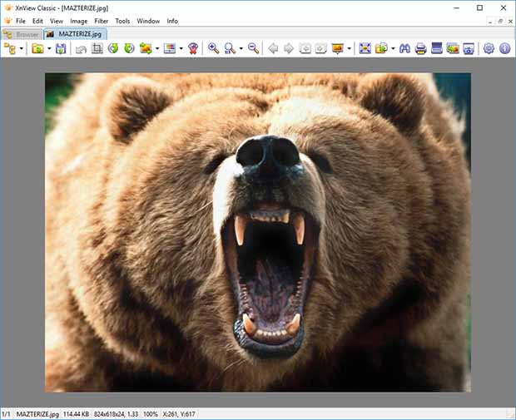Zoom out with the minus magnifier

[253, 49]
